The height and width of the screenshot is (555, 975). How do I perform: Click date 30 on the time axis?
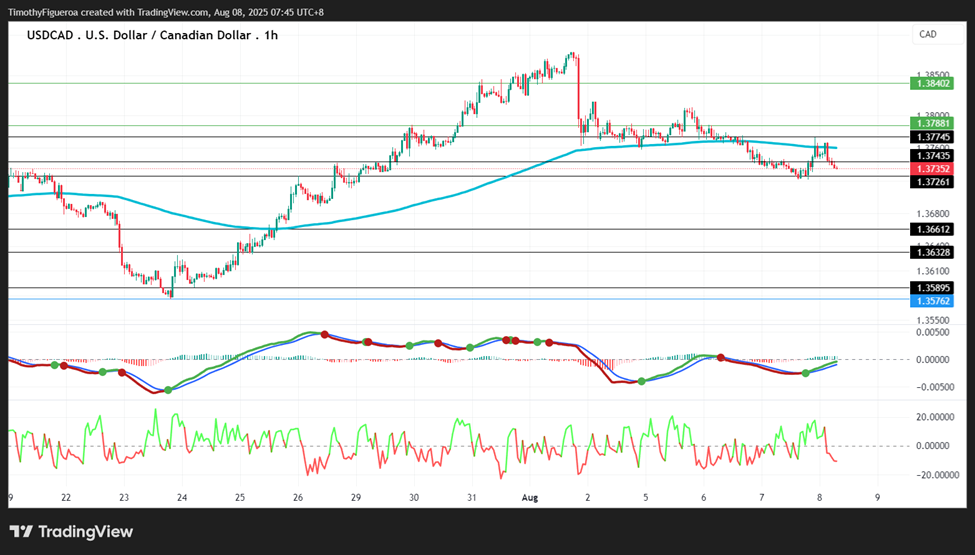[414, 497]
